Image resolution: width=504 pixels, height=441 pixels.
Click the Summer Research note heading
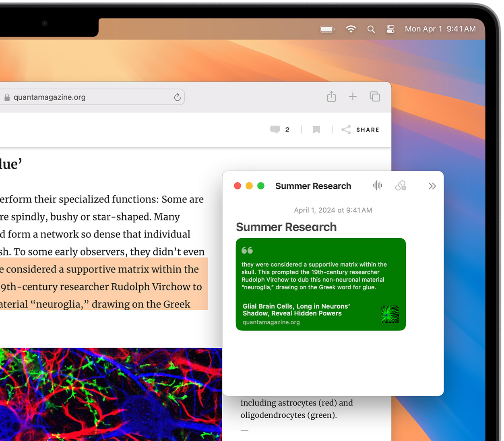click(x=286, y=227)
